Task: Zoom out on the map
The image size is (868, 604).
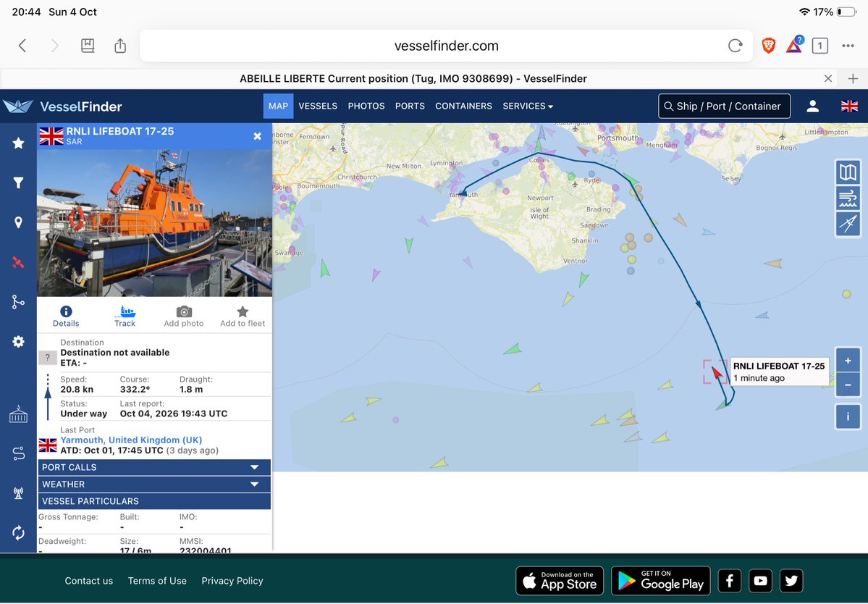Action: point(848,385)
